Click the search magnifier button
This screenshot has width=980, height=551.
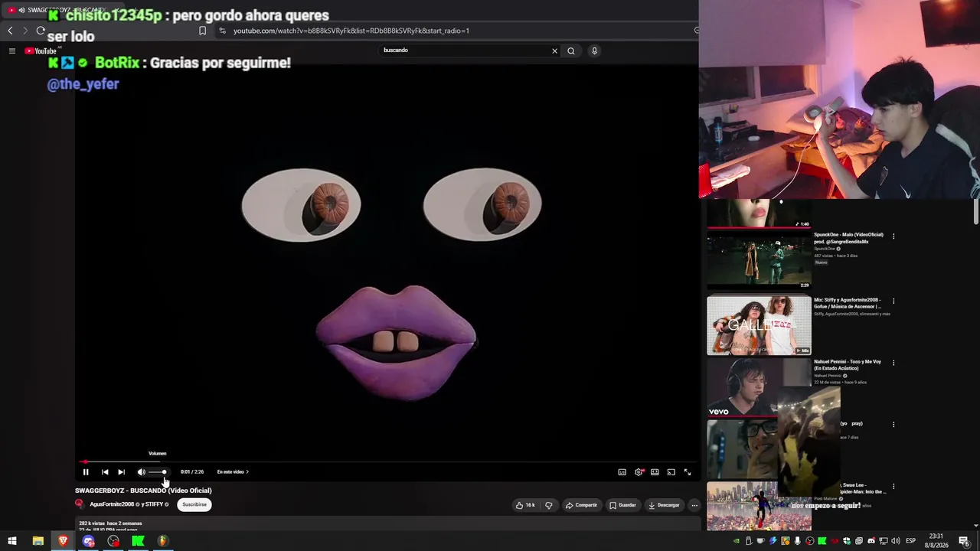click(570, 51)
